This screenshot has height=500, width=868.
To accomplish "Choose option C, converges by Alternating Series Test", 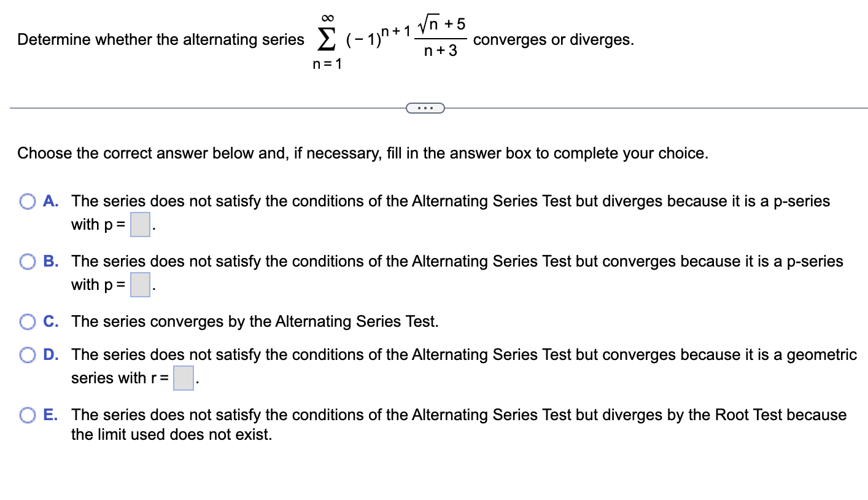I will pos(27,321).
